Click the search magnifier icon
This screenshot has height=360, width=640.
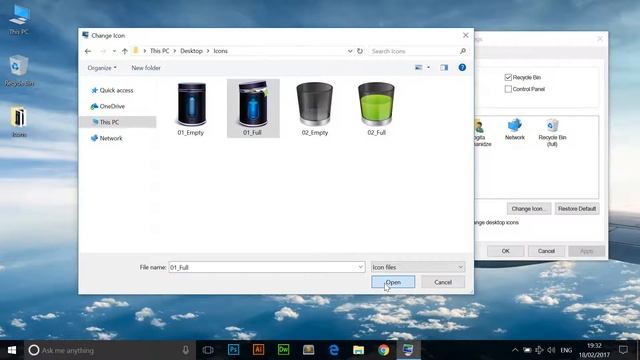pos(463,51)
